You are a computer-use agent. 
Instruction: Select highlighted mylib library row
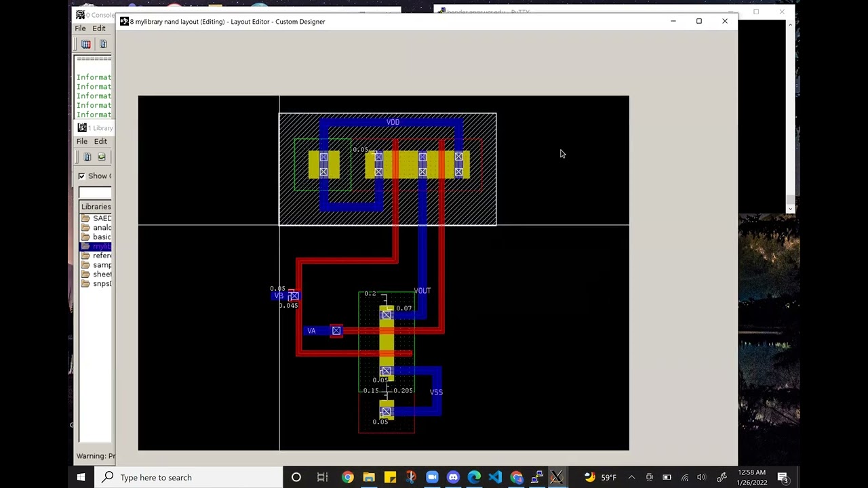pyautogui.click(x=96, y=247)
